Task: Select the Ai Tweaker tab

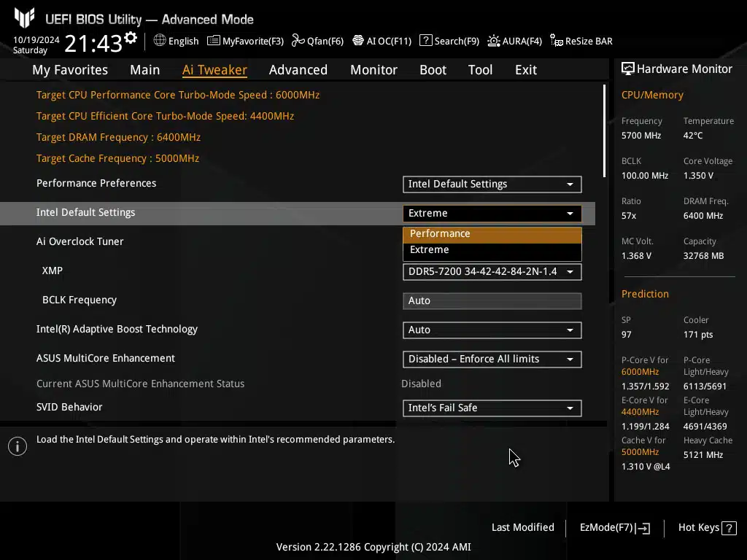Action: 214,70
